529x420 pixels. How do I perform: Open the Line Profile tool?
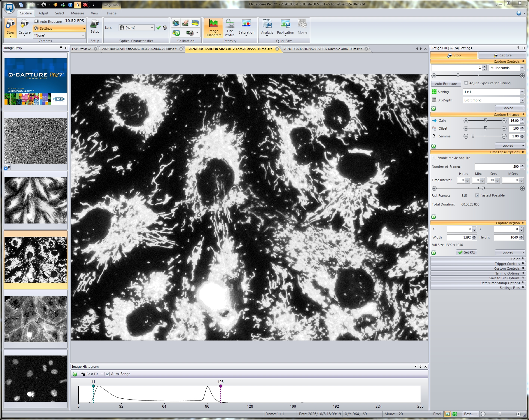[230, 28]
